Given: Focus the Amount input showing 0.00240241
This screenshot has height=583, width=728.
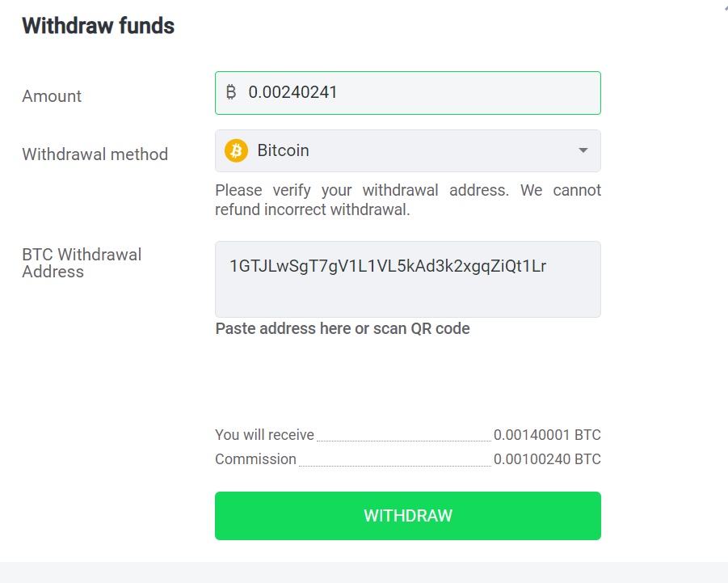Looking at the screenshot, I should tap(408, 93).
